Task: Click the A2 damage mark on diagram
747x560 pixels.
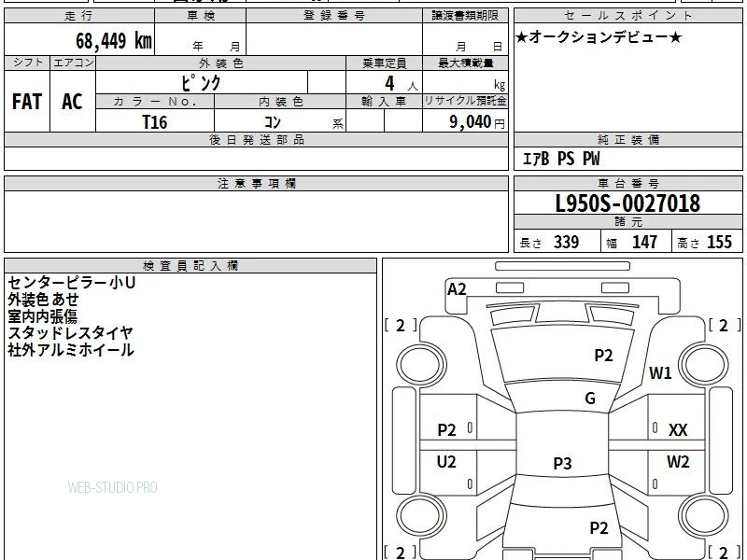Action: pyautogui.click(x=457, y=289)
